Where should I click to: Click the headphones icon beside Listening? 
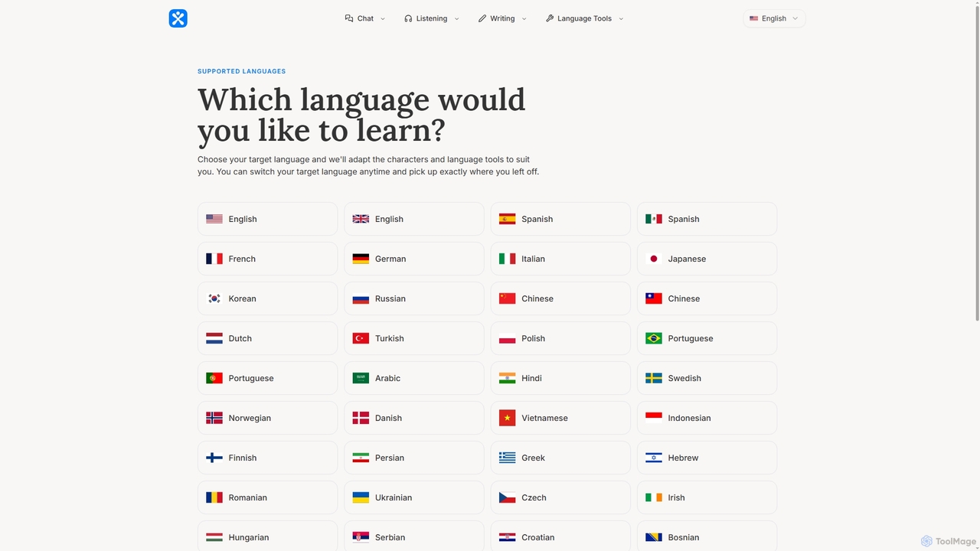408,18
